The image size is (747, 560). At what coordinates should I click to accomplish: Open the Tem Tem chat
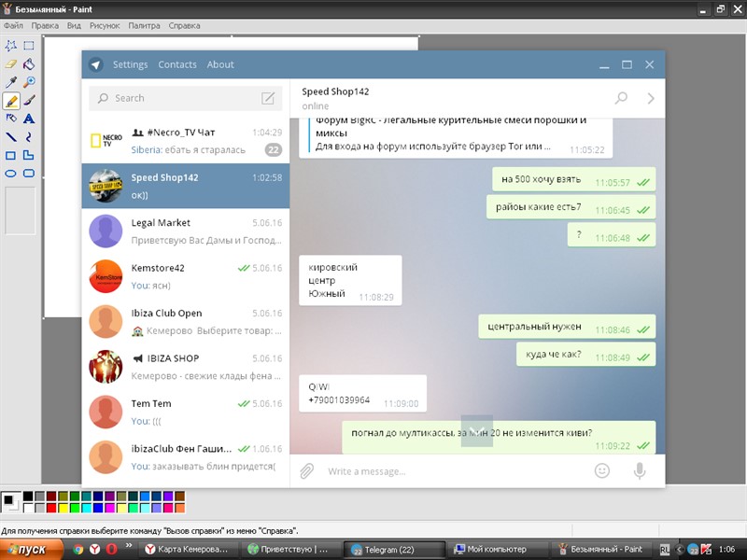click(186, 412)
